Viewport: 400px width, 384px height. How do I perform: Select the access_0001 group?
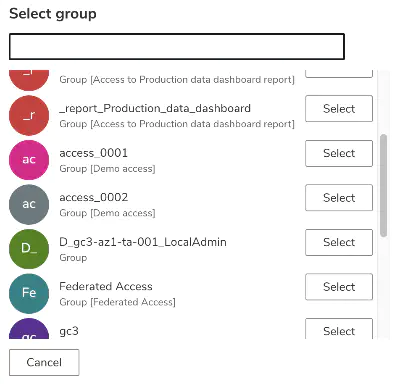339,153
